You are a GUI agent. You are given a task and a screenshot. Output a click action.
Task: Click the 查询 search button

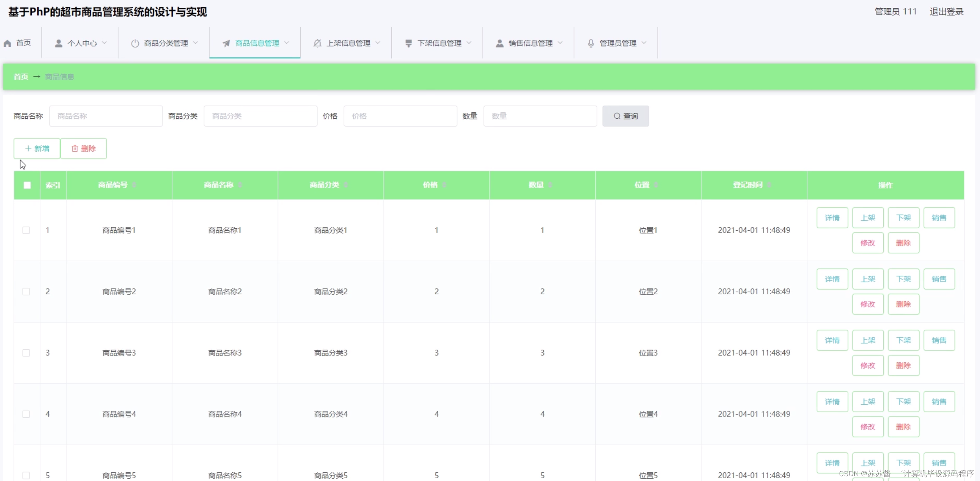pyautogui.click(x=626, y=116)
